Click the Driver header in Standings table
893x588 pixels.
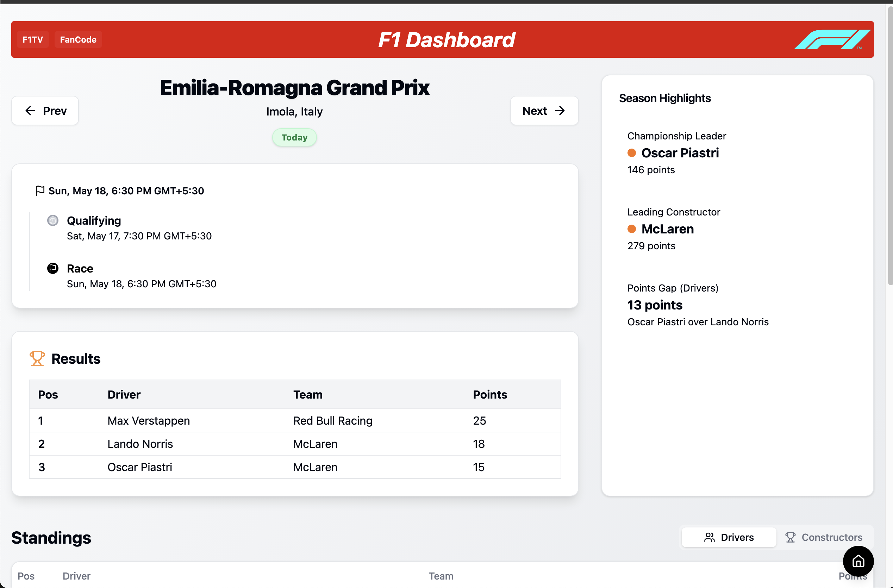[76, 576]
